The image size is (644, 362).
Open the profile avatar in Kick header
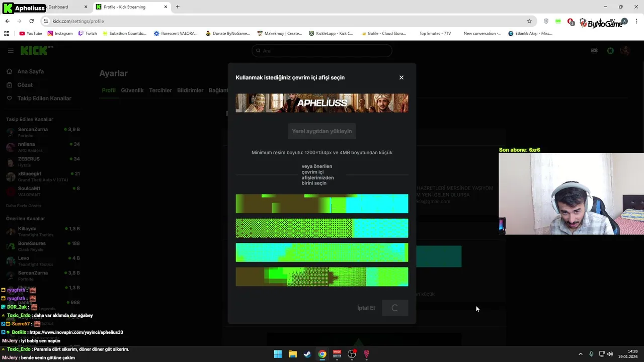point(625,51)
